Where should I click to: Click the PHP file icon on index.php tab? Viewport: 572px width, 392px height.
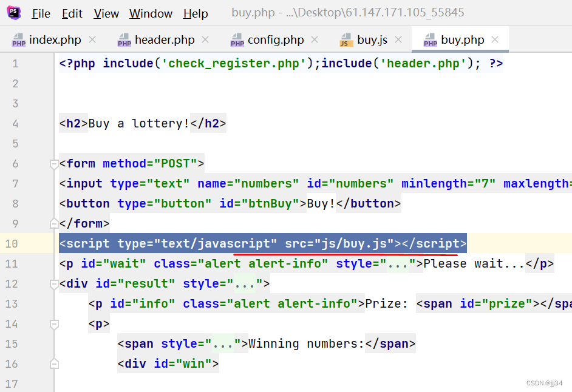[x=19, y=40]
